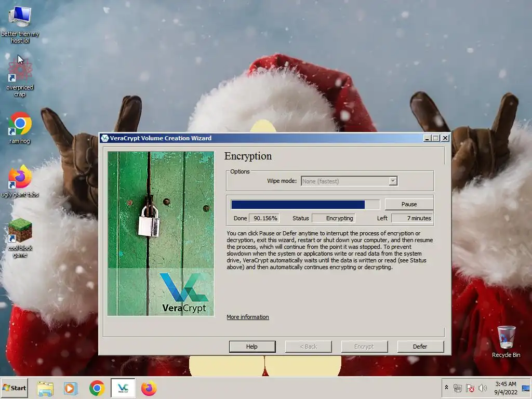Switch to the VeraCrypt taskbar button
Viewport: 532px width, 399px height.
[x=123, y=388]
